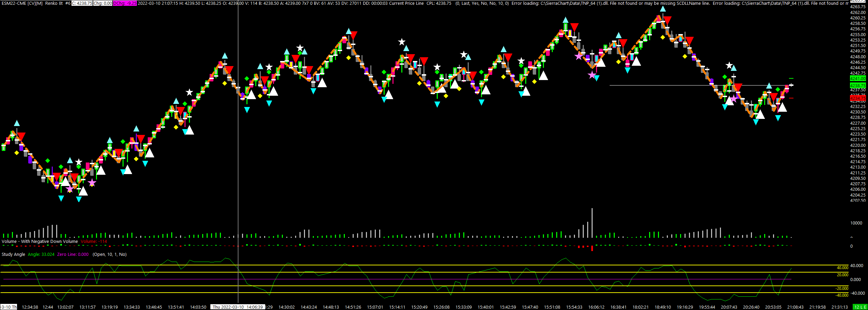Screen dimensions: 868x310
Task: Click the DD: 00:00:03 countdown text
Action: pyautogui.click(x=375, y=3)
